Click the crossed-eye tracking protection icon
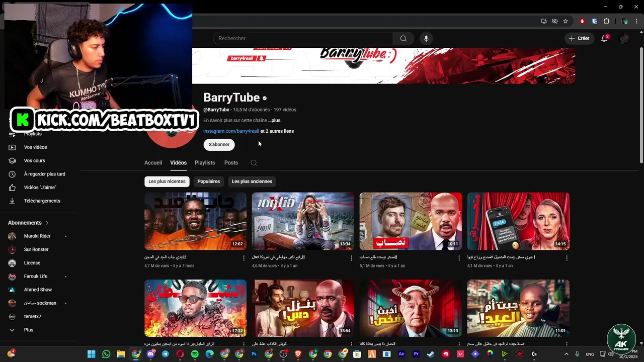Viewport: 644px width, 362px height. [x=554, y=21]
